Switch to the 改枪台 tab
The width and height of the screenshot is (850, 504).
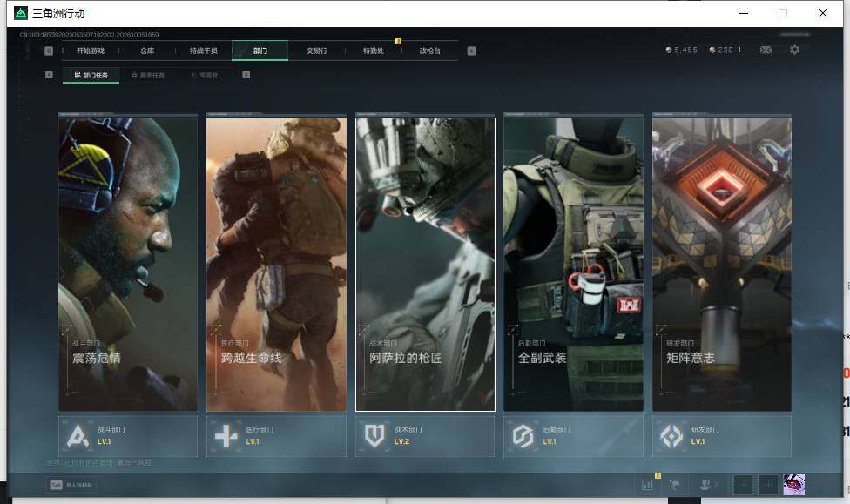(430, 50)
